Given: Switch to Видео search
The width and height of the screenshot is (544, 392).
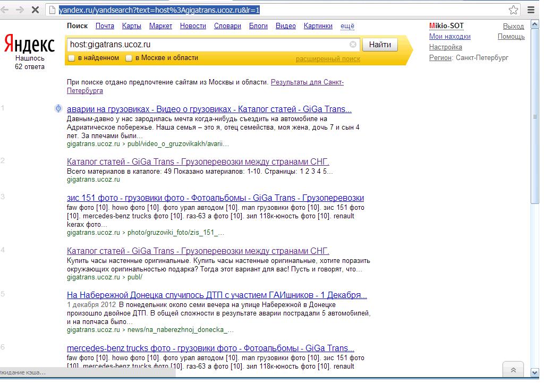Looking at the screenshot, I should 286,25.
